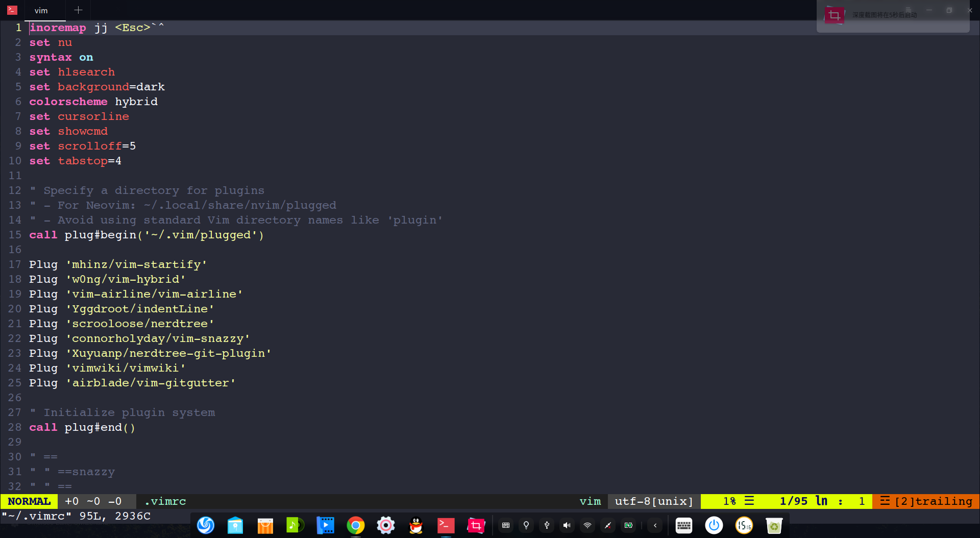This screenshot has width=980, height=538.
Task: Click the [2]trailing whitespace warning segment
Action: [x=926, y=501]
